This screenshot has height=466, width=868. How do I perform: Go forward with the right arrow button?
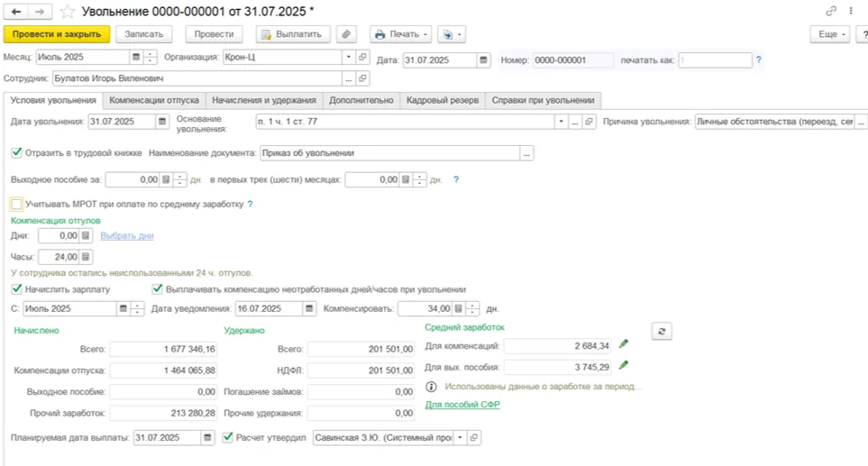tap(40, 12)
